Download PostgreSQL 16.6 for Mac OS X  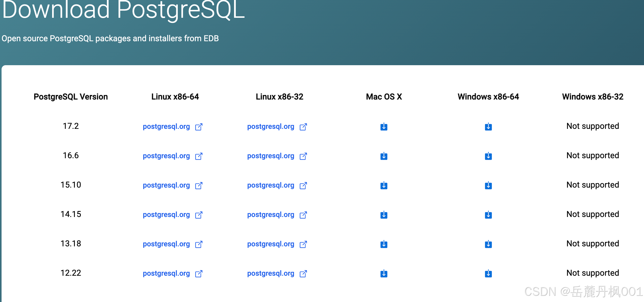(x=384, y=156)
